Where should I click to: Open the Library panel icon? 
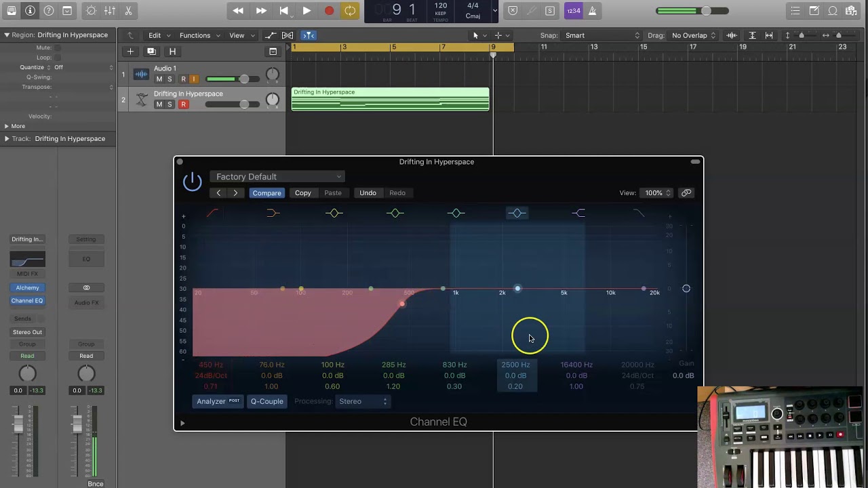point(12,11)
